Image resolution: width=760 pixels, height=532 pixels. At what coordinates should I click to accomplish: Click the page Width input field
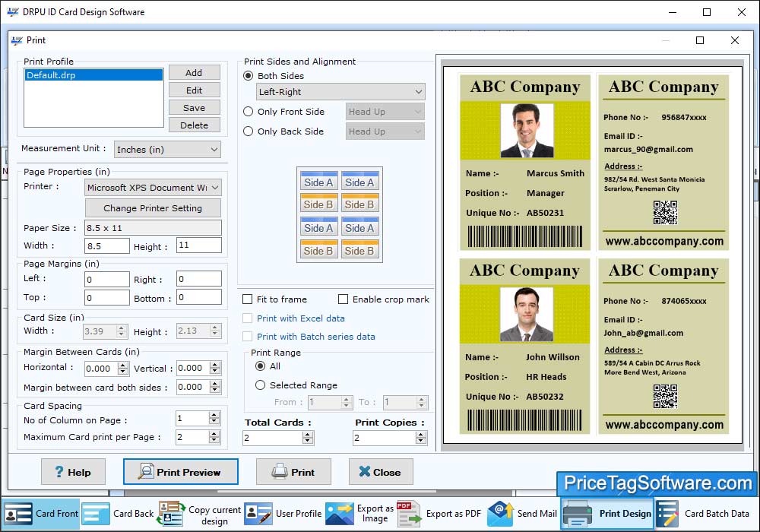coord(107,245)
